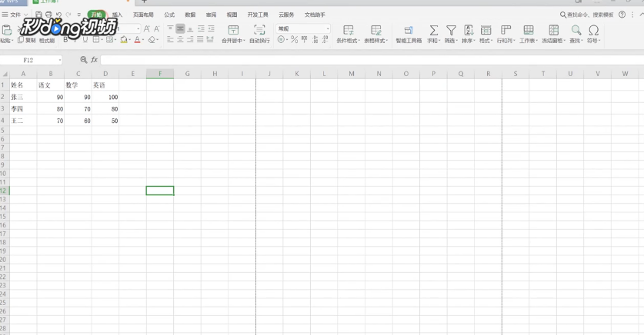
Task: Toggle Wrap Text (自动换行)
Action: click(x=259, y=34)
